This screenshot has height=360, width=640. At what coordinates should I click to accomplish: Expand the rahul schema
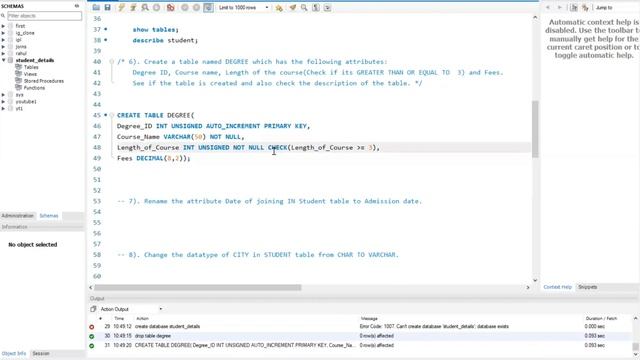[3, 53]
